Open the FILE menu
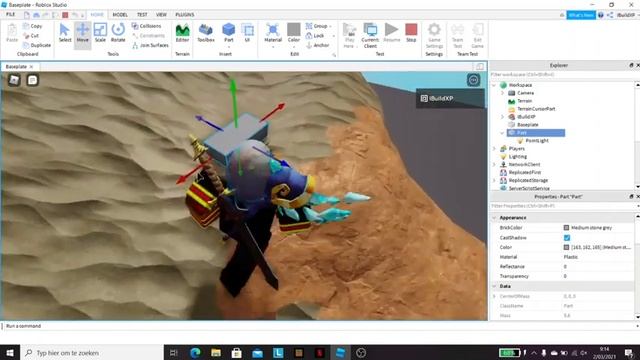The width and height of the screenshot is (640, 360). click(11, 15)
